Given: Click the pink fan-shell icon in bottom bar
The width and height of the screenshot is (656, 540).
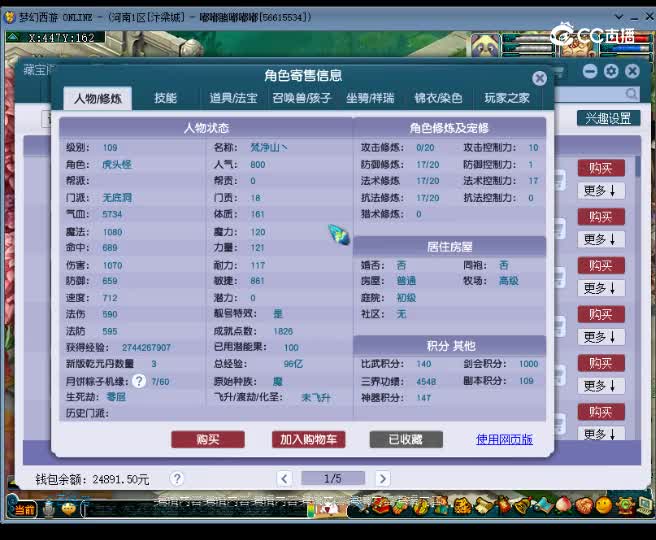Looking at the screenshot, I should click(x=584, y=505).
